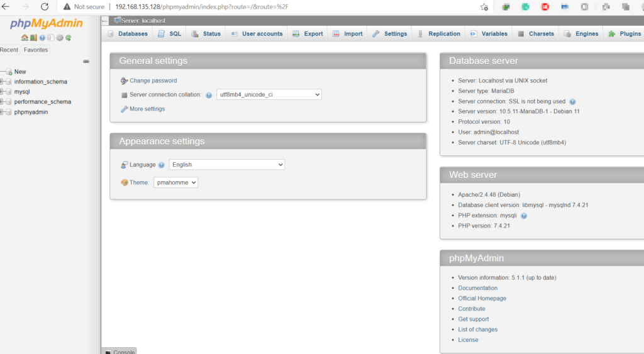Click the Contribute link
This screenshot has height=354, width=644.
click(x=472, y=309)
